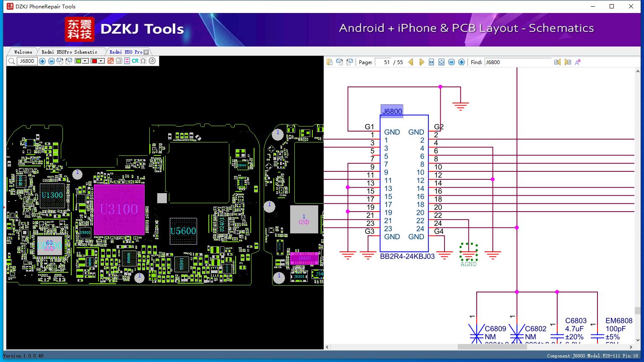Find previous match in schematic
Screen dimensions: 644x362
[557, 62]
